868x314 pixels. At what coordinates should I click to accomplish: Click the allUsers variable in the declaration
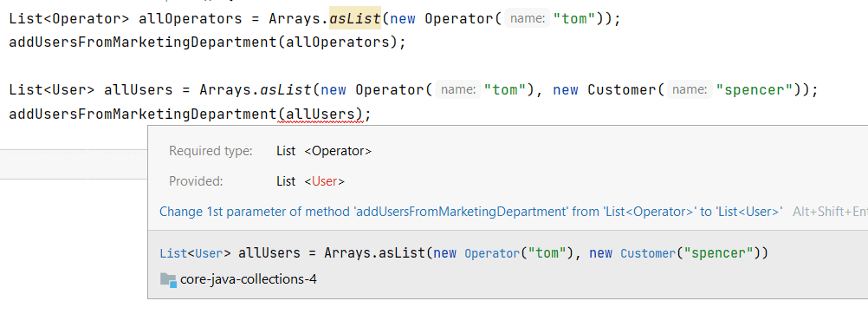[139, 89]
